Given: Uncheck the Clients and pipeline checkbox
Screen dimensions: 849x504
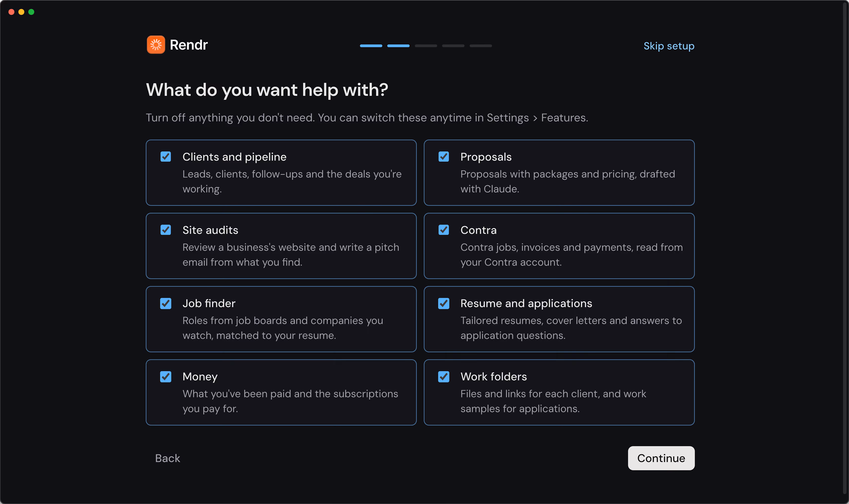Looking at the screenshot, I should tap(166, 157).
